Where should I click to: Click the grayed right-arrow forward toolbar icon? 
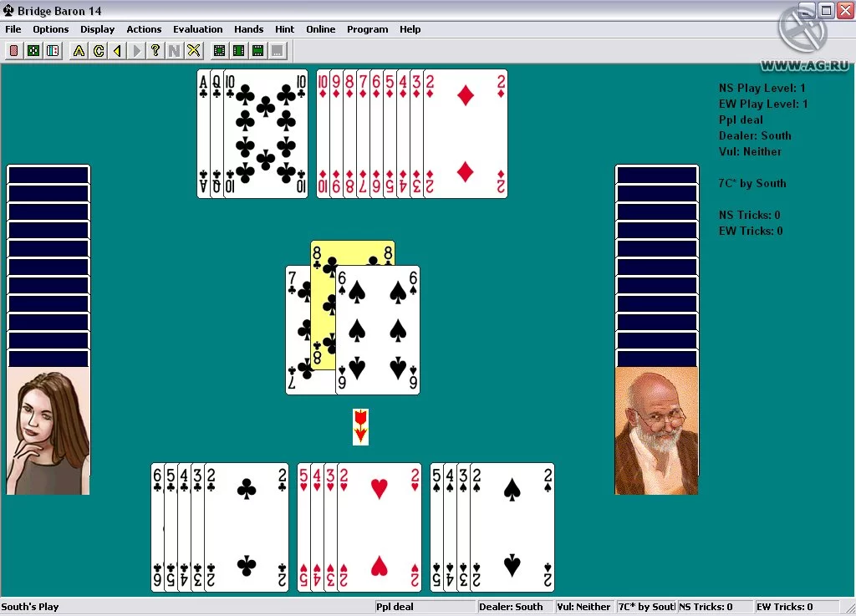click(136, 51)
